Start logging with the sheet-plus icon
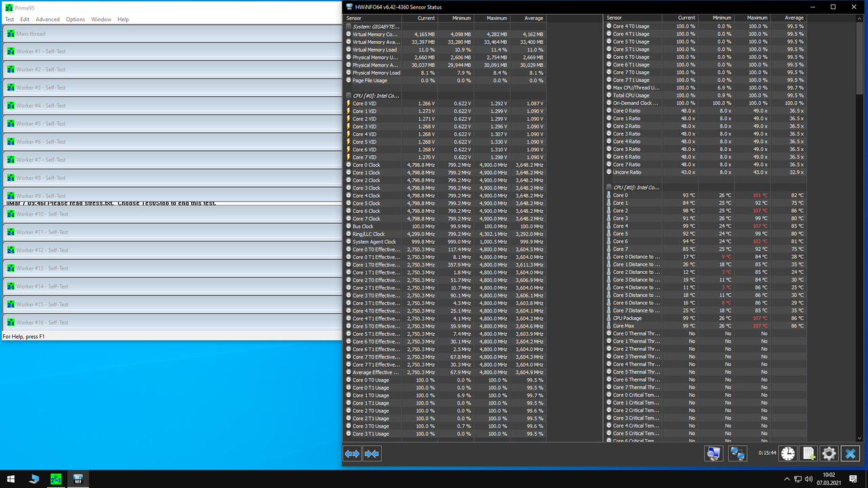Image resolution: width=868 pixels, height=488 pixels. click(808, 454)
